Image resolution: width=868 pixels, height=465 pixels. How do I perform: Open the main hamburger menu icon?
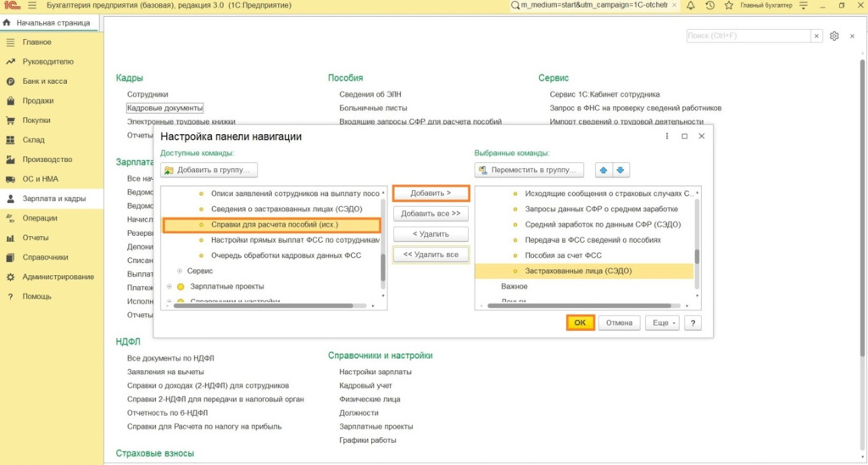32,6
